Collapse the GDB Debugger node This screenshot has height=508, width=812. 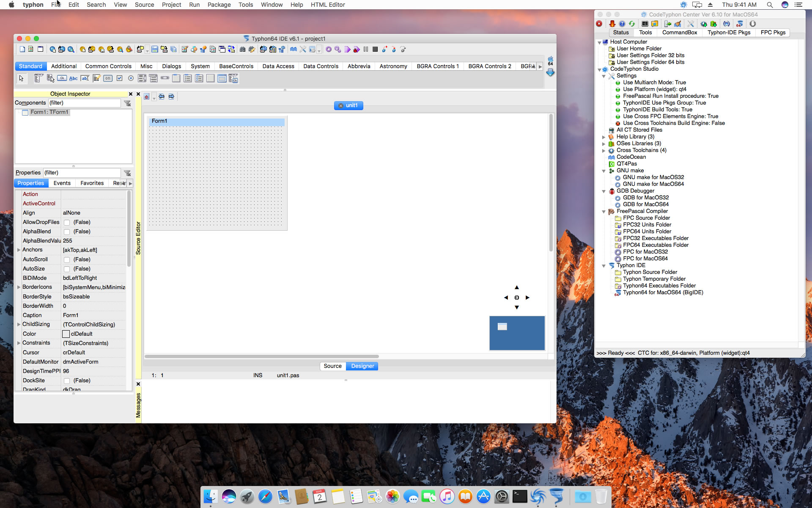tap(604, 191)
